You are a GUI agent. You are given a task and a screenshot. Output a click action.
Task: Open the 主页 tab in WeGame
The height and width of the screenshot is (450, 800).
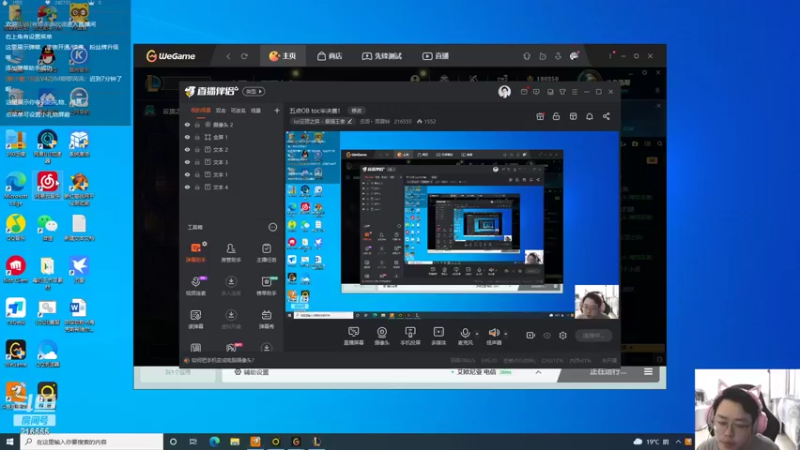click(x=283, y=56)
